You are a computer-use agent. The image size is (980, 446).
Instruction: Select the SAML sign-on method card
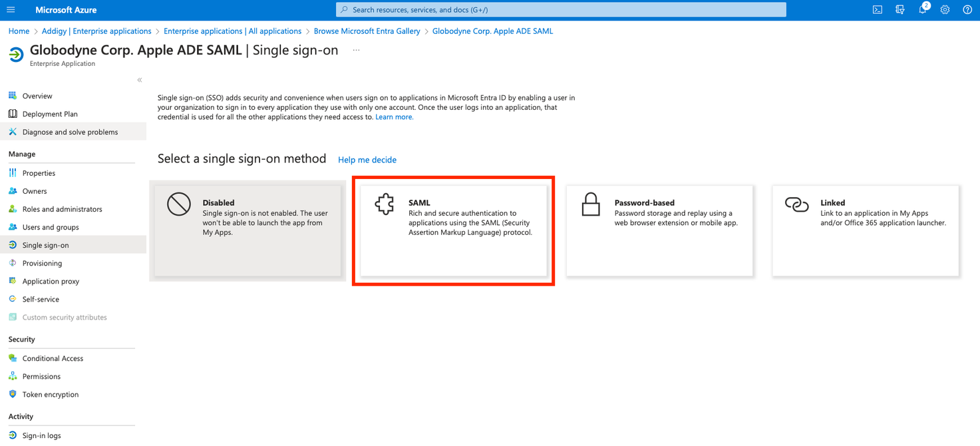454,230
